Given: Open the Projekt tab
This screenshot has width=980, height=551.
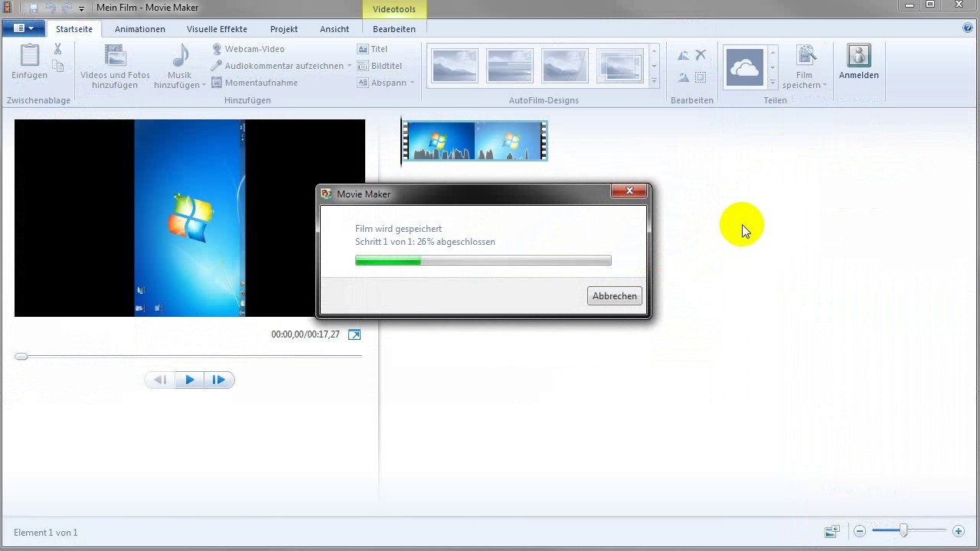Looking at the screenshot, I should click(x=284, y=29).
